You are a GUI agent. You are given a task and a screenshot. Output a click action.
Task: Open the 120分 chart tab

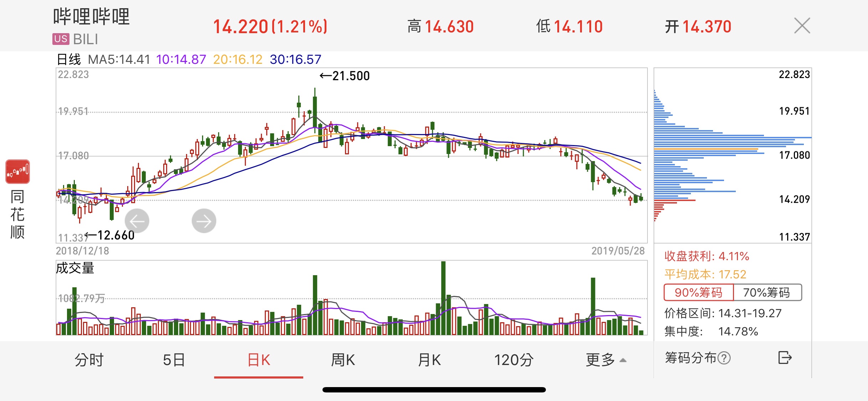click(513, 360)
